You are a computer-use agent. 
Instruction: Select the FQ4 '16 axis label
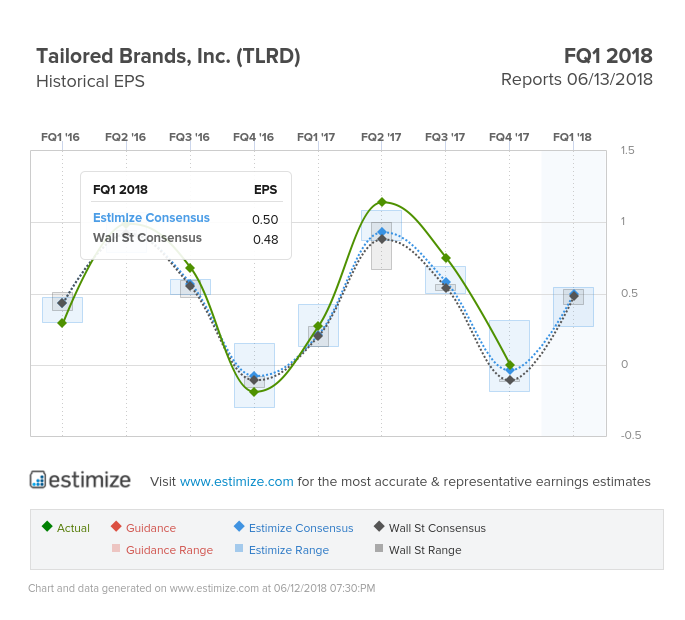coord(253,137)
